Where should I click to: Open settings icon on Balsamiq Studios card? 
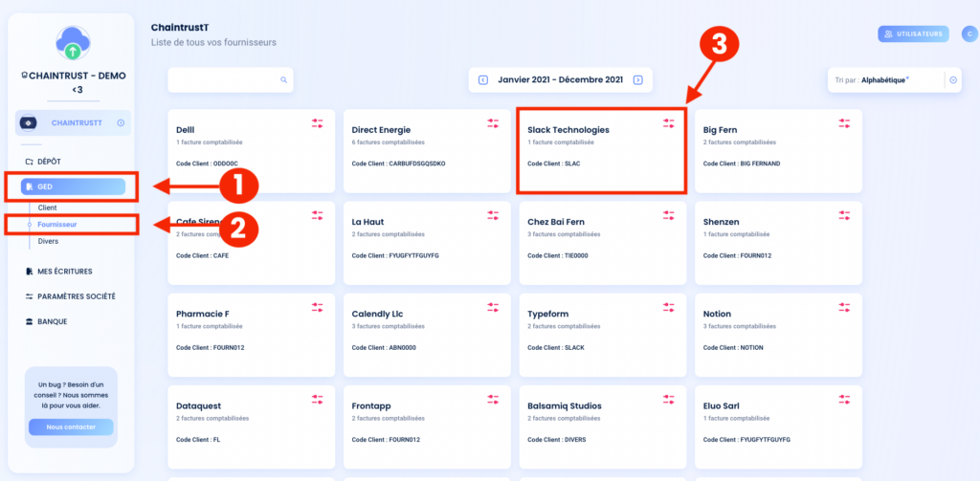click(x=669, y=399)
